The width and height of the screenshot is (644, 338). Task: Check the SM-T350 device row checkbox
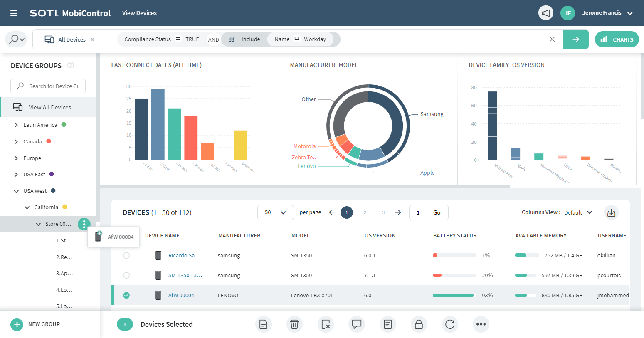point(126,275)
